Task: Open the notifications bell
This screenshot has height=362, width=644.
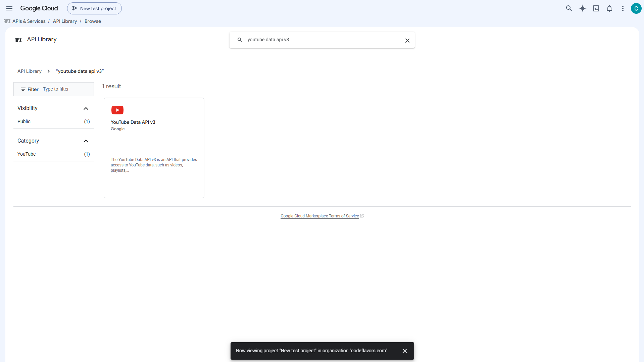Action: tap(609, 8)
